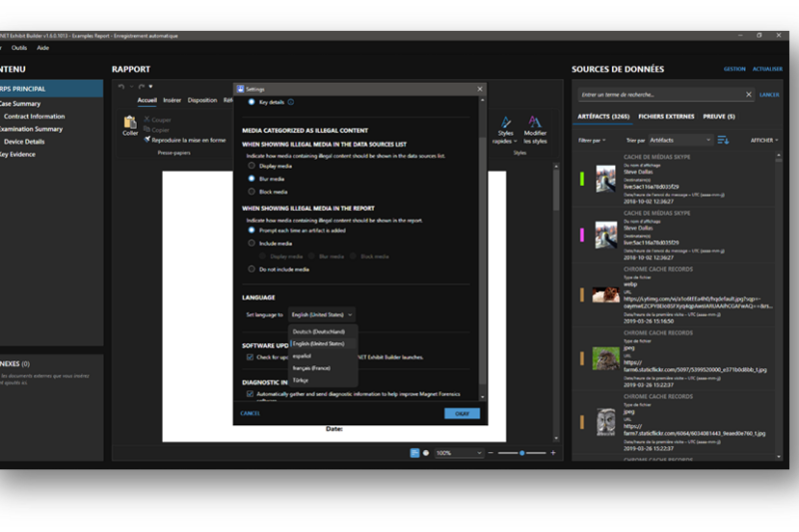Select Blur media for data sources list
Image resolution: width=799 pixels, height=532 pixels.
coord(252,179)
